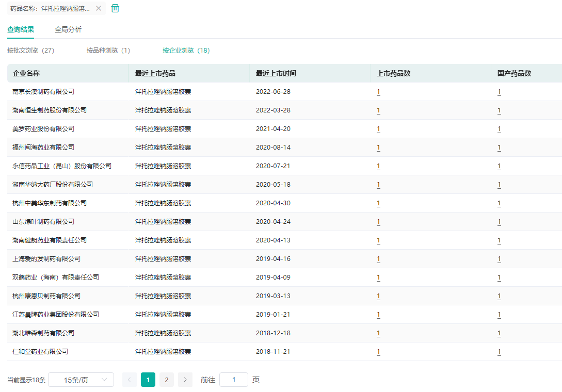
Task: Open 国产药品数 link for 湖南恒生制药股份有限公司
Action: pyautogui.click(x=499, y=110)
